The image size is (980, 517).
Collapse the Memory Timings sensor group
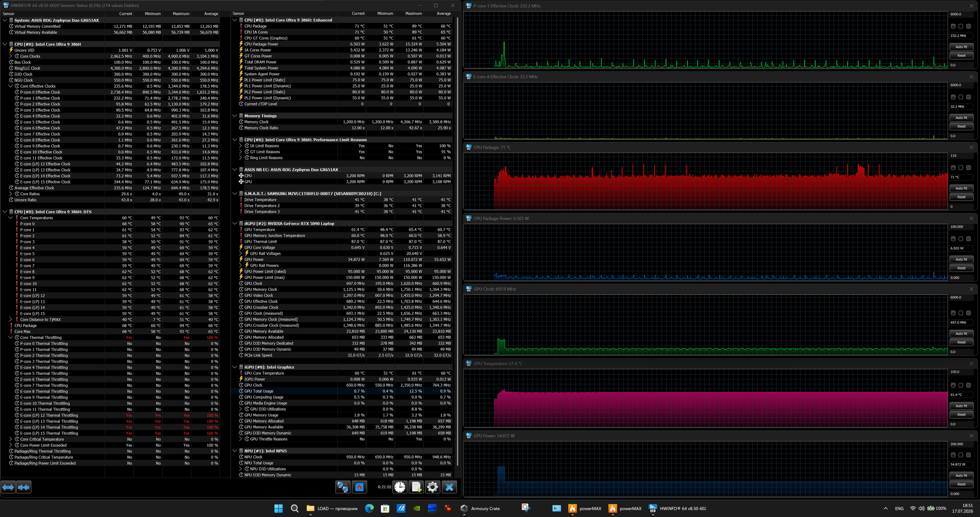pyautogui.click(x=235, y=116)
